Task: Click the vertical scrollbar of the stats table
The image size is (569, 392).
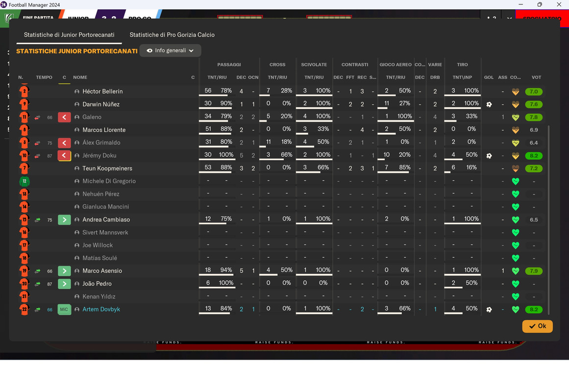Action: (x=548, y=220)
